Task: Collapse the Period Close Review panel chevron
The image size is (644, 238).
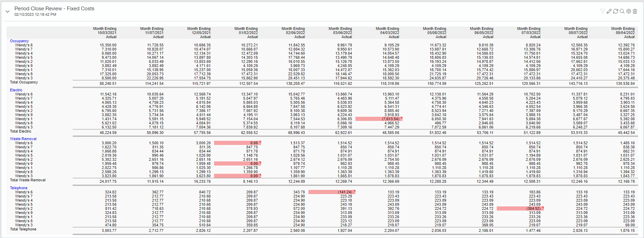Action: point(8,11)
